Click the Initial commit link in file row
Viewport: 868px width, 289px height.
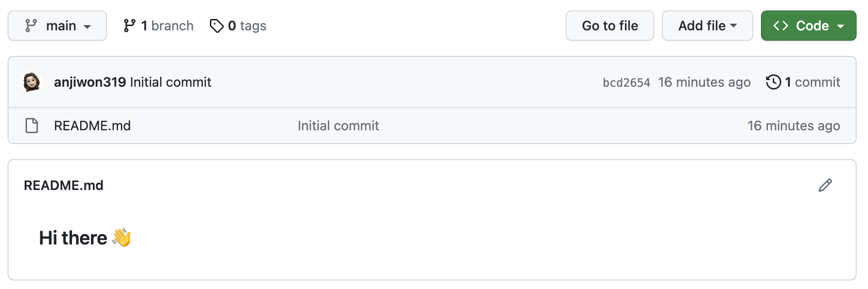pyautogui.click(x=338, y=126)
